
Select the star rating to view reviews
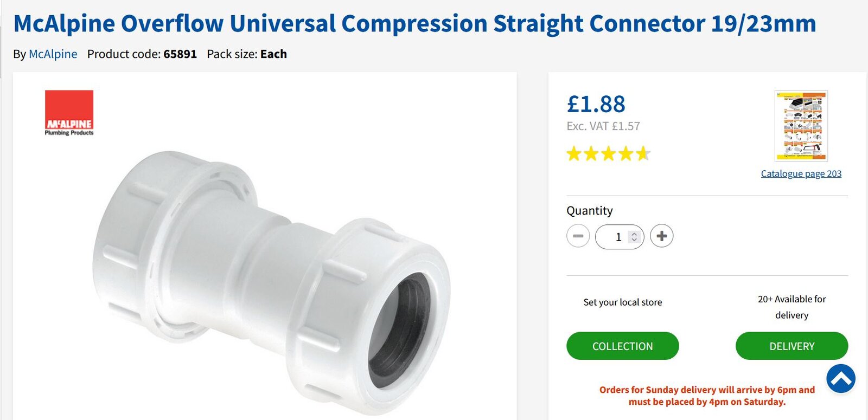tap(608, 153)
